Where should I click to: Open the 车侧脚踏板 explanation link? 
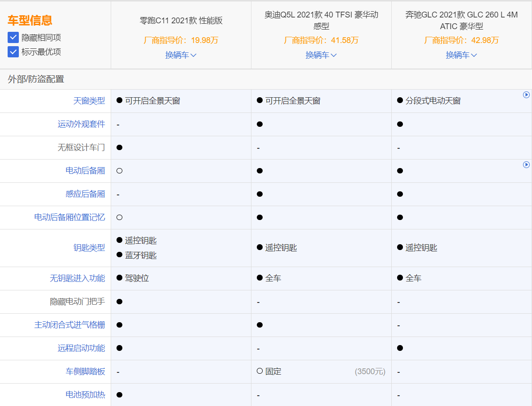(86, 371)
